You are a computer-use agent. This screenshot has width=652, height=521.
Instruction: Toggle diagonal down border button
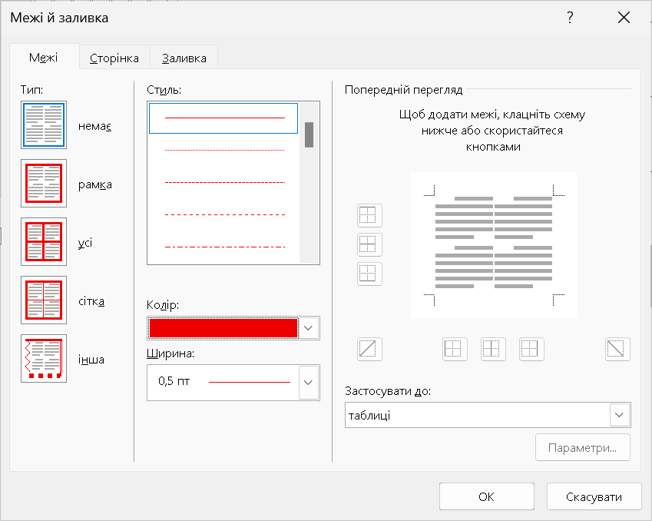(617, 349)
